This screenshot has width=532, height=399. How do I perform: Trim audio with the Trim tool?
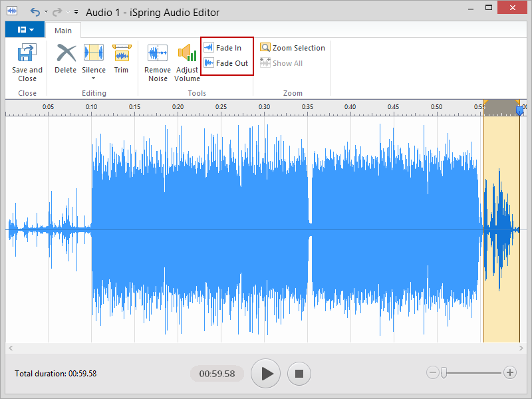[121, 59]
